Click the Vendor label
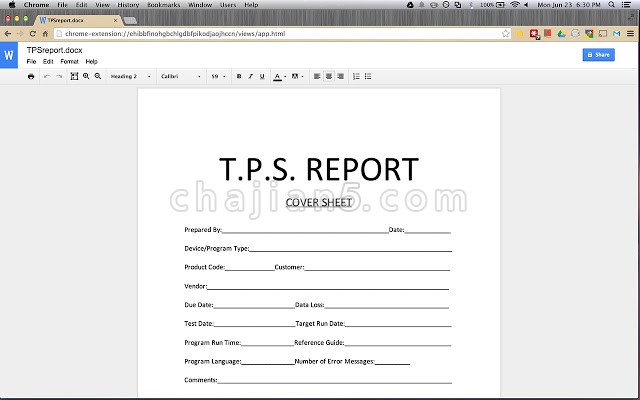 tap(196, 286)
